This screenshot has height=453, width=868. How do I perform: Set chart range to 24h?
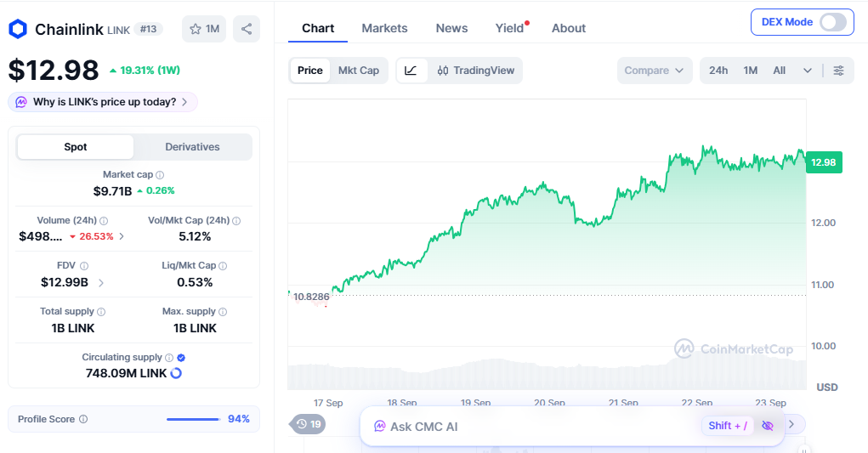718,71
